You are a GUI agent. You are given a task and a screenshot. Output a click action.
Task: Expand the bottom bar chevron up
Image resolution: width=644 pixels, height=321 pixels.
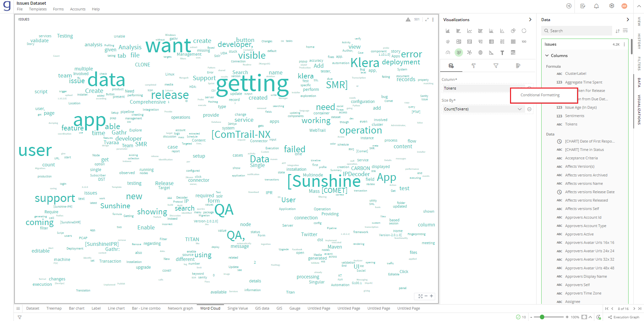click(x=590, y=317)
